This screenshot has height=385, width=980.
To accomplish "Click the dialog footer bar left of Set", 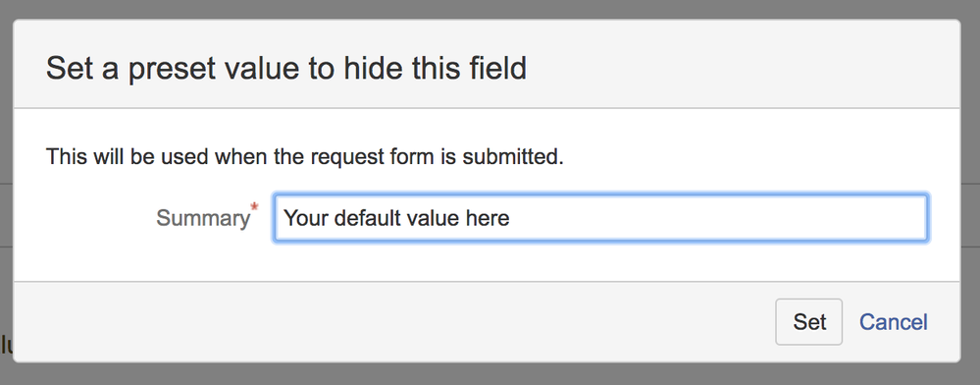I will pyautogui.click(x=393, y=322).
